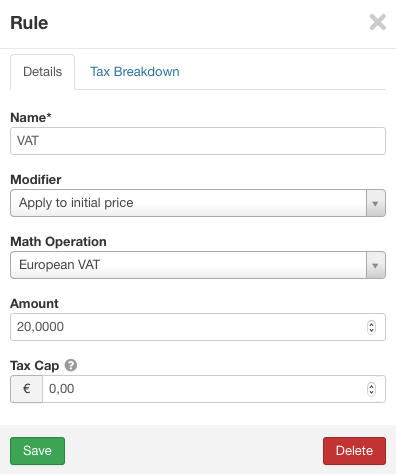Click the Tax Cap label text
The width and height of the screenshot is (396, 474).
tap(35, 366)
